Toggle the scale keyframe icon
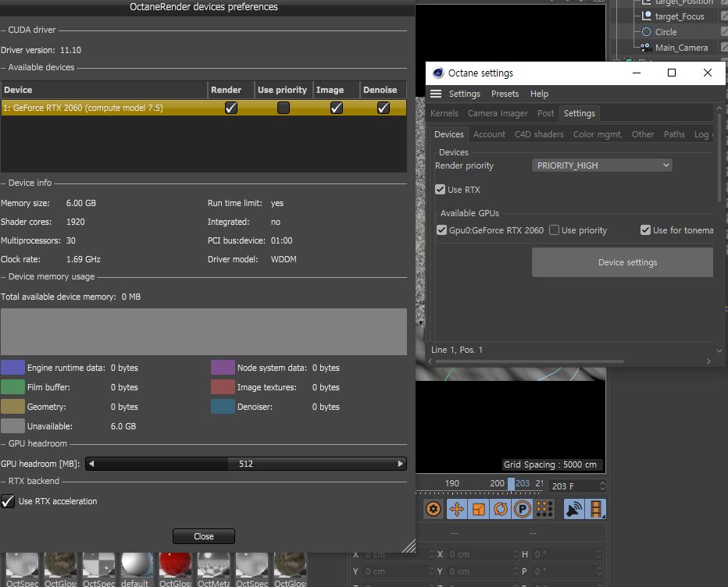Viewport: 728px width, 587px height. [479, 509]
